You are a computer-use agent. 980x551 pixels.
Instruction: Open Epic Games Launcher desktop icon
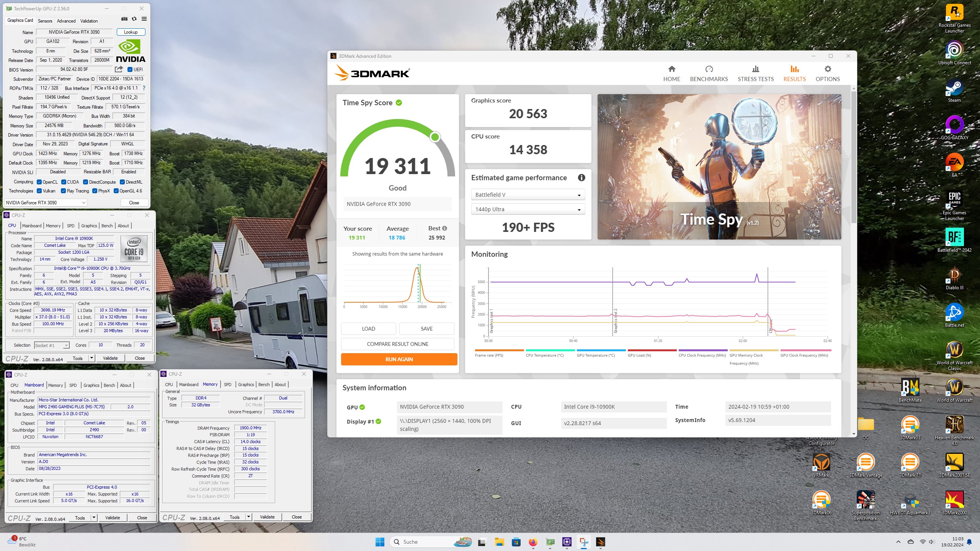[954, 206]
